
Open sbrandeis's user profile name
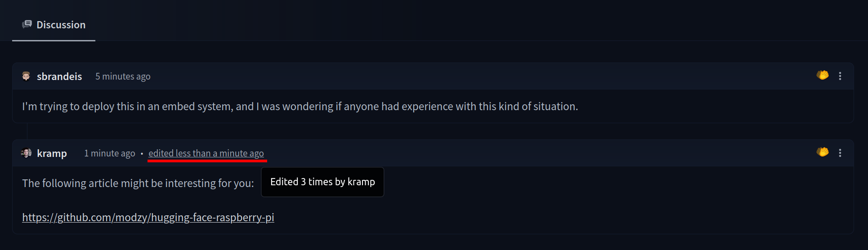pyautogui.click(x=59, y=76)
